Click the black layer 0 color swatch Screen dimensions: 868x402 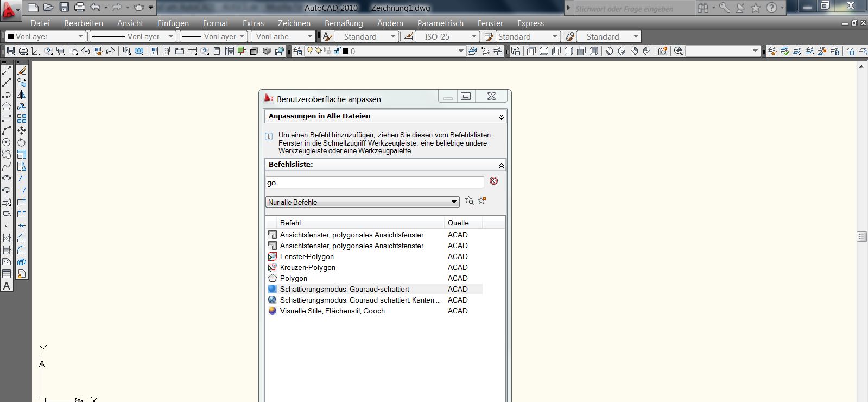tap(345, 51)
